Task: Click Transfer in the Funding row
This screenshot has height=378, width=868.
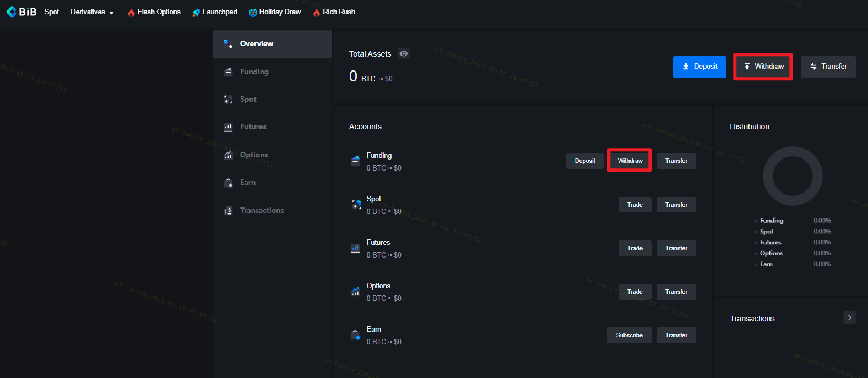Action: (676, 161)
